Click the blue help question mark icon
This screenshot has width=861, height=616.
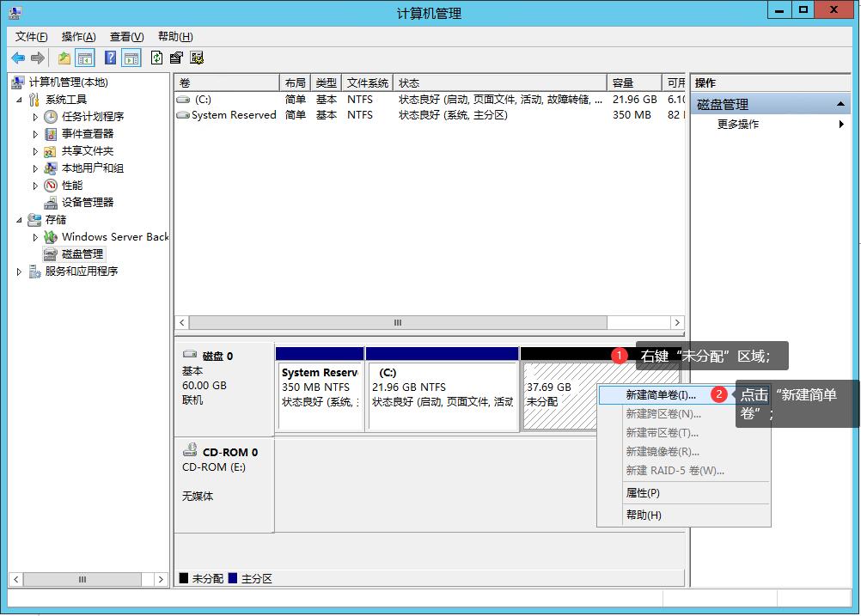pos(110,58)
